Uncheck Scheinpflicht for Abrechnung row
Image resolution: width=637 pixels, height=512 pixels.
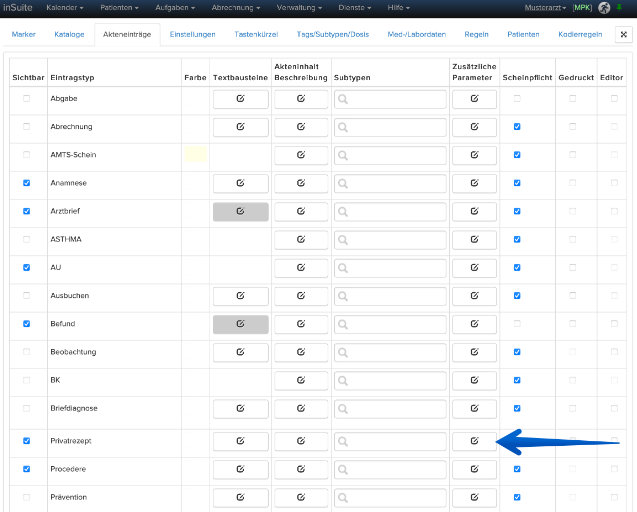[x=517, y=127]
